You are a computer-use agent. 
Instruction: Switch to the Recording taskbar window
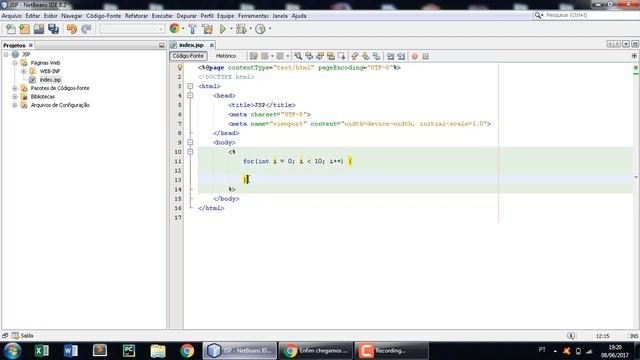pos(392,351)
